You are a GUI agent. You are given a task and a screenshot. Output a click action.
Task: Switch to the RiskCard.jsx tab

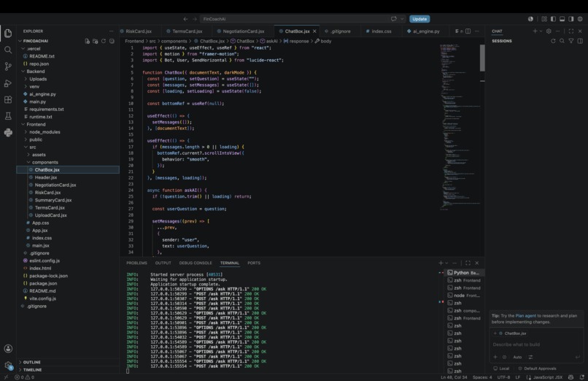pyautogui.click(x=139, y=31)
